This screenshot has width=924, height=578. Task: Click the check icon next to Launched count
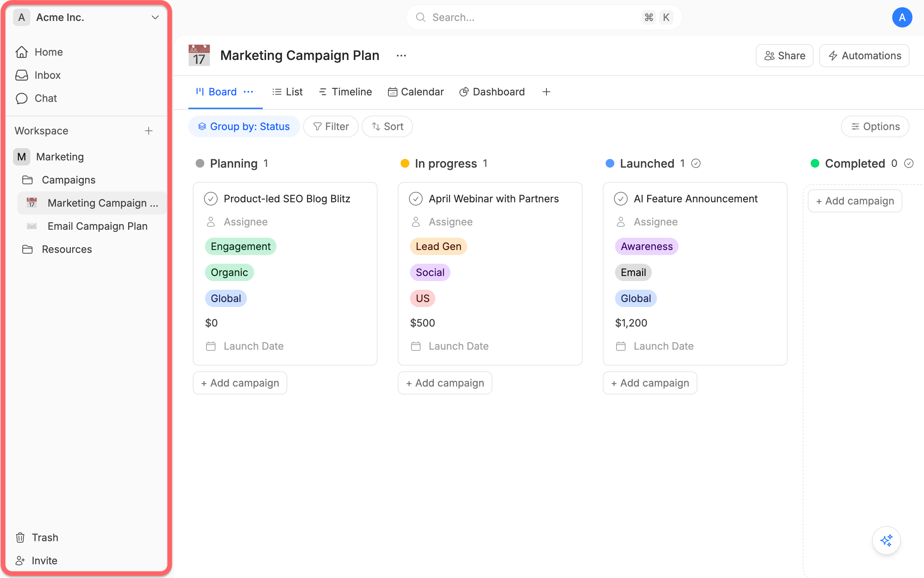tap(696, 164)
